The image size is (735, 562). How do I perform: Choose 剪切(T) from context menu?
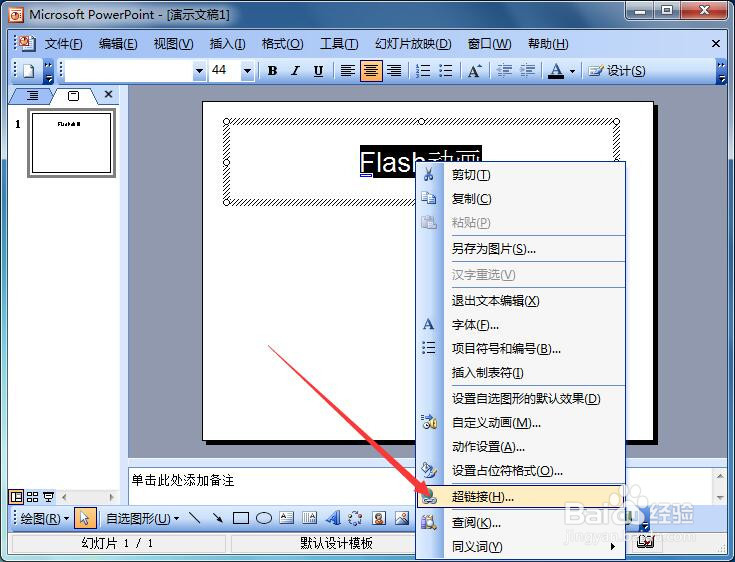(521, 175)
